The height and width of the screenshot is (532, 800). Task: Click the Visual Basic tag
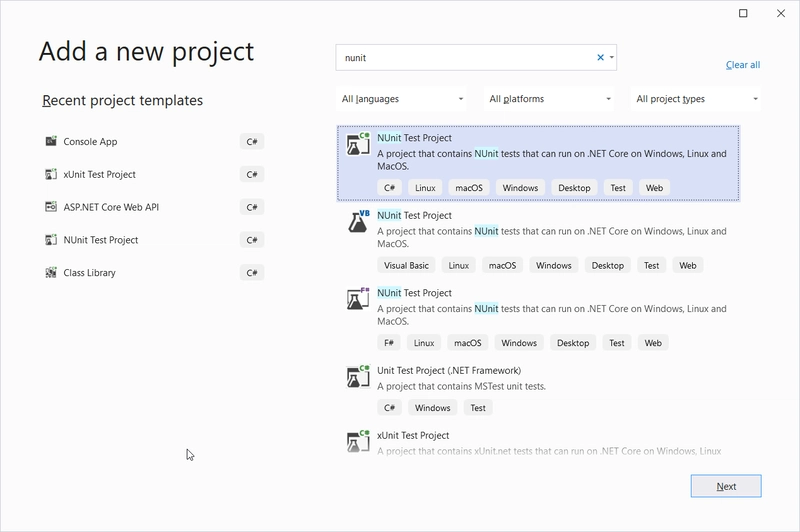pos(406,265)
